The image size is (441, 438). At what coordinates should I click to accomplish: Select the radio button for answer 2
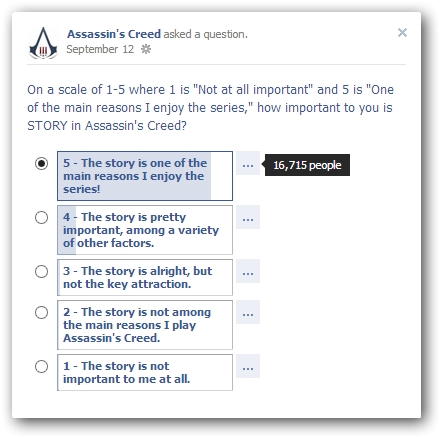(41, 312)
